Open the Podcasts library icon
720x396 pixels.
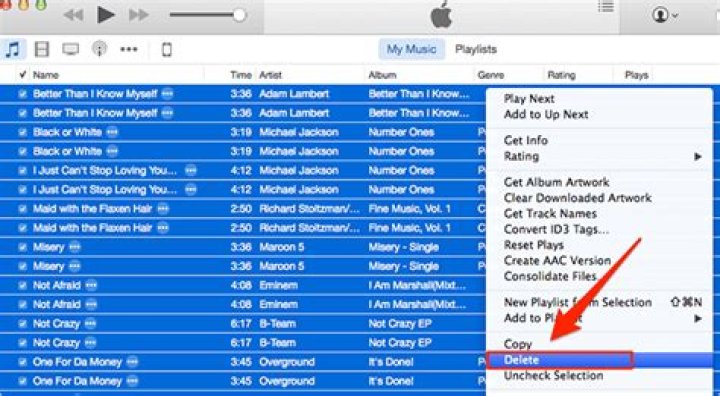100,49
